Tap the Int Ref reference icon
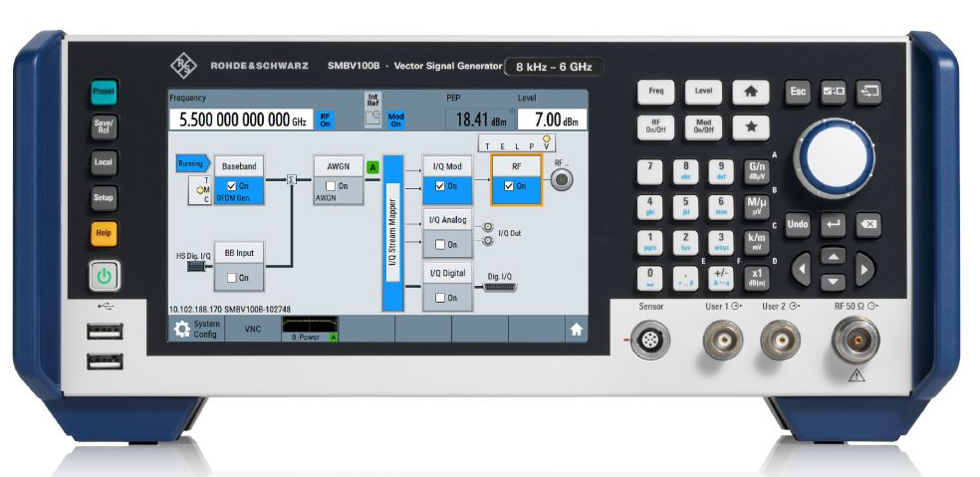This screenshot has height=477, width=980. (372, 110)
